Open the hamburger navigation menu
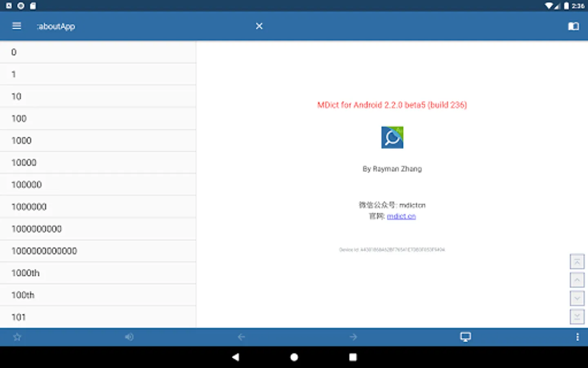588x368 pixels. [17, 26]
